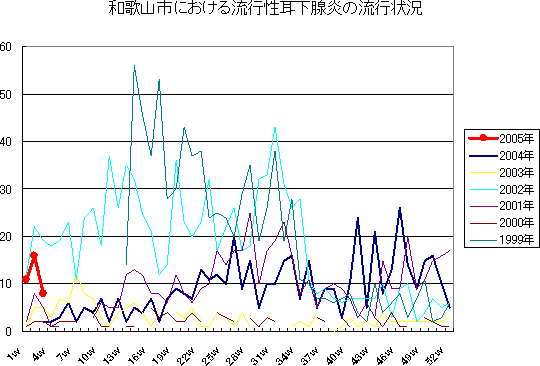Viewport: 540px width, 366px height.
Task: Select the 2002年 legend entry
Action: (501, 189)
